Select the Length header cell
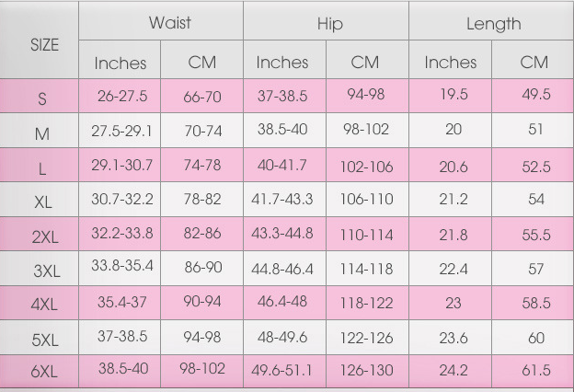 tap(493, 24)
